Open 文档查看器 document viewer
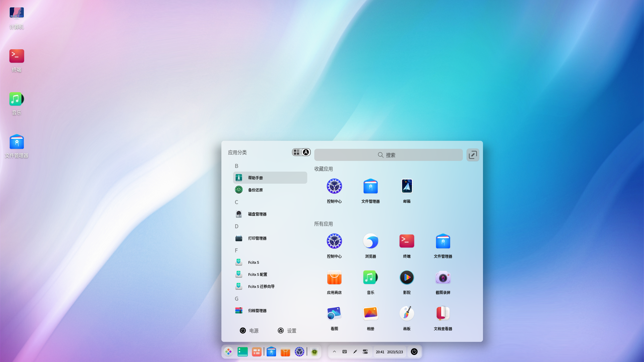Viewport: 644px width, 362px height. tap(443, 317)
